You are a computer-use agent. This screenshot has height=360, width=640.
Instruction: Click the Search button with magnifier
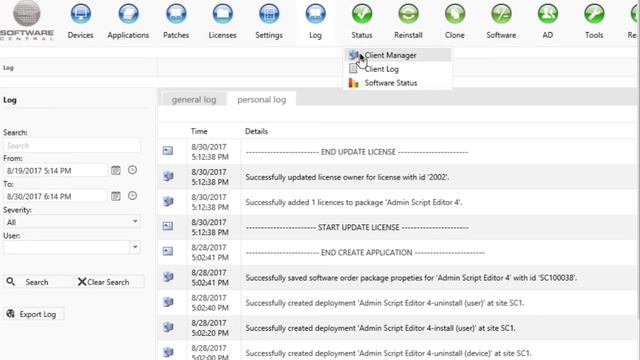[38, 282]
